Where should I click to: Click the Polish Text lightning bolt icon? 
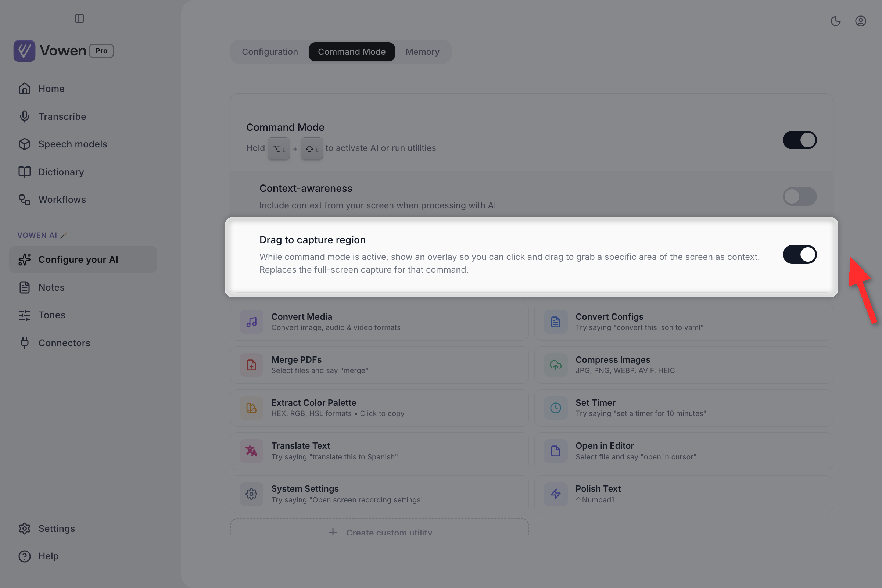(556, 494)
